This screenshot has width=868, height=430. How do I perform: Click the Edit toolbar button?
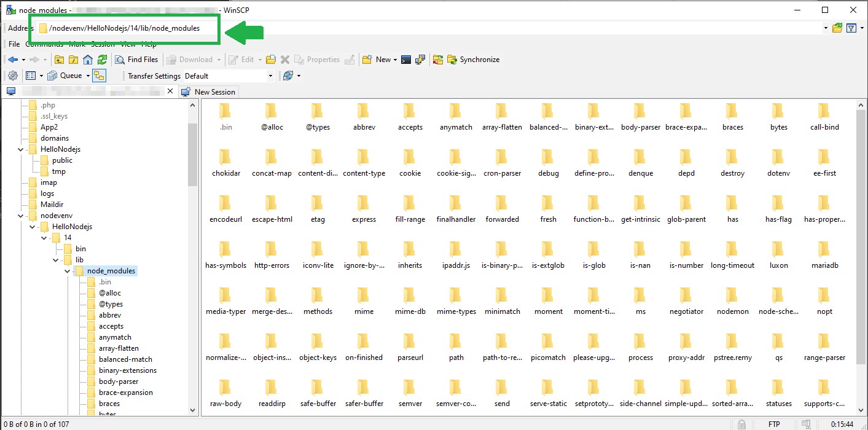click(x=241, y=60)
